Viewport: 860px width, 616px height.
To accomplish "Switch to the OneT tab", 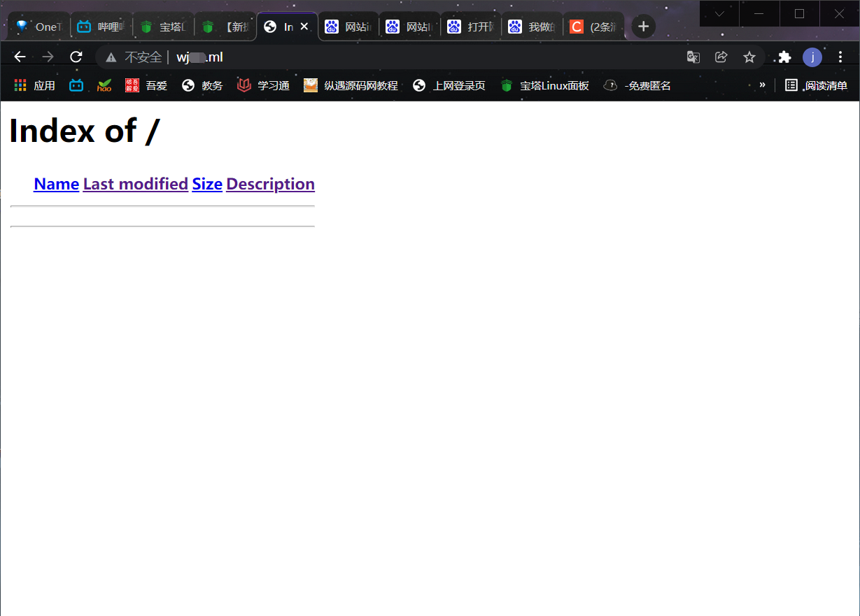I will click(38, 27).
